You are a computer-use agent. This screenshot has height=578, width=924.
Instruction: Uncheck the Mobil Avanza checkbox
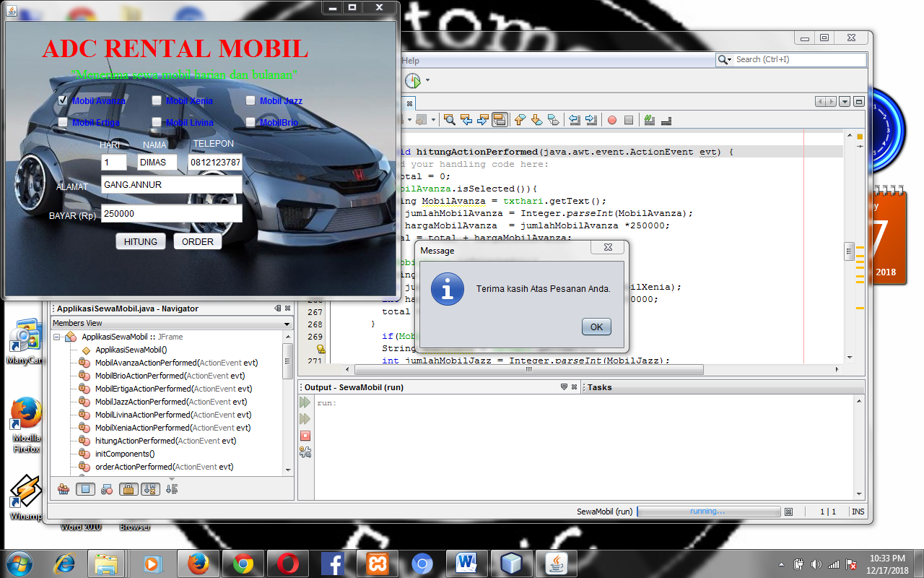[x=63, y=100]
